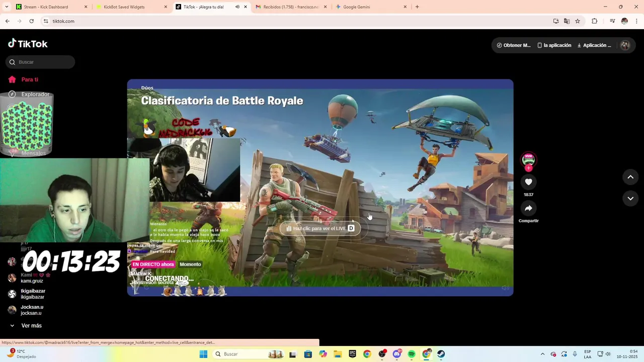The width and height of the screenshot is (644, 362).
Task: Open the clock and date 0:54
Action: (x=627, y=354)
